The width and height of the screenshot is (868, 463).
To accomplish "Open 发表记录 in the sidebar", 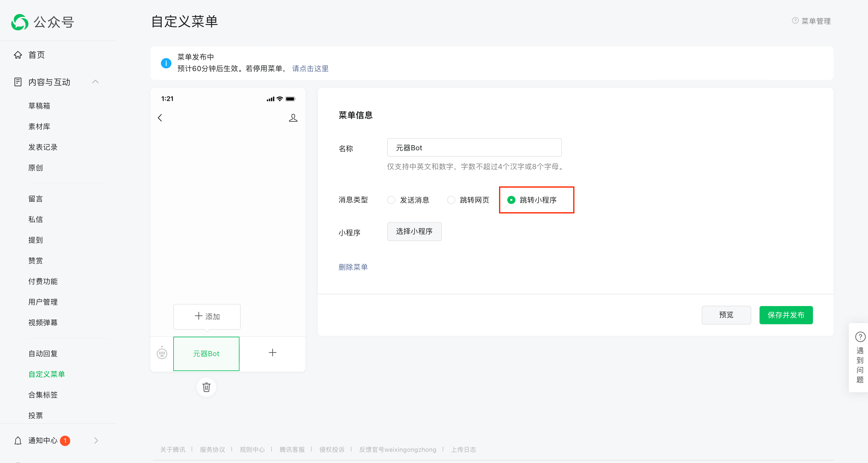I will click(x=43, y=147).
